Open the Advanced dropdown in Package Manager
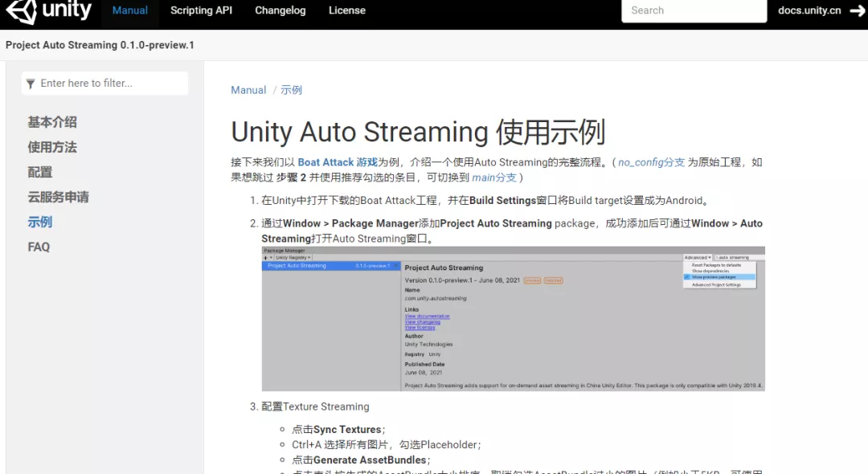The height and width of the screenshot is (474, 868). click(x=695, y=257)
